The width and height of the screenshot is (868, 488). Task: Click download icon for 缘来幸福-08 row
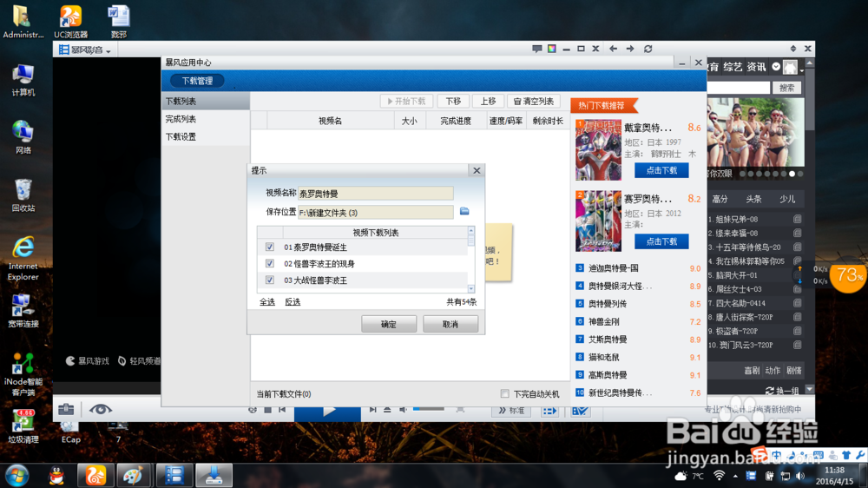pyautogui.click(x=797, y=234)
